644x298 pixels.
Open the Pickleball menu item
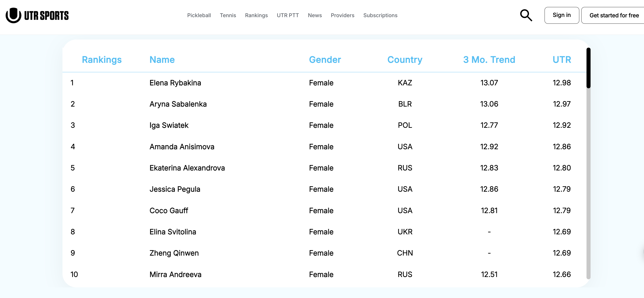pyautogui.click(x=199, y=15)
